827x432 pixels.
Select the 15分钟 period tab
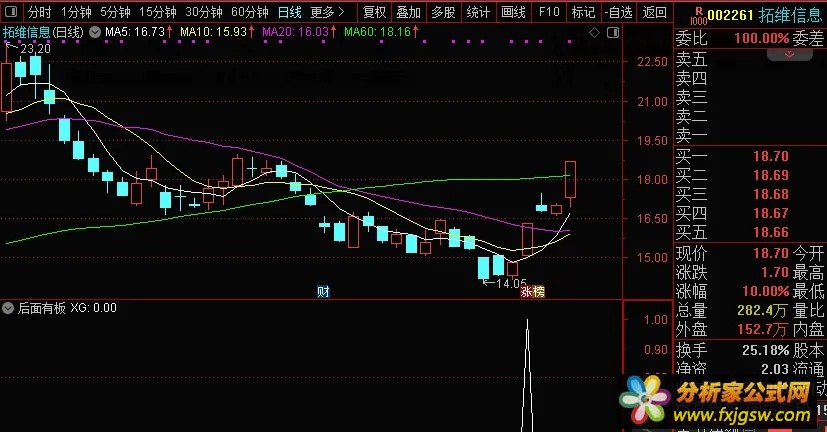[x=158, y=12]
